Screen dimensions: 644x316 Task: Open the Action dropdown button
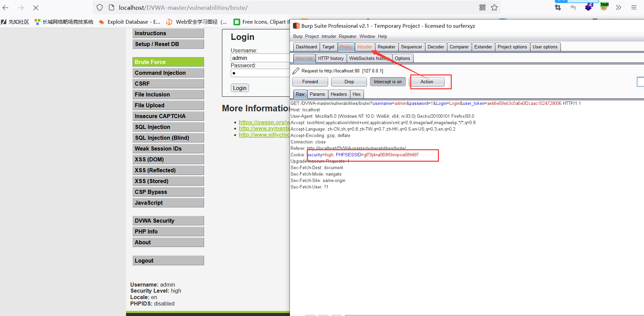(427, 82)
